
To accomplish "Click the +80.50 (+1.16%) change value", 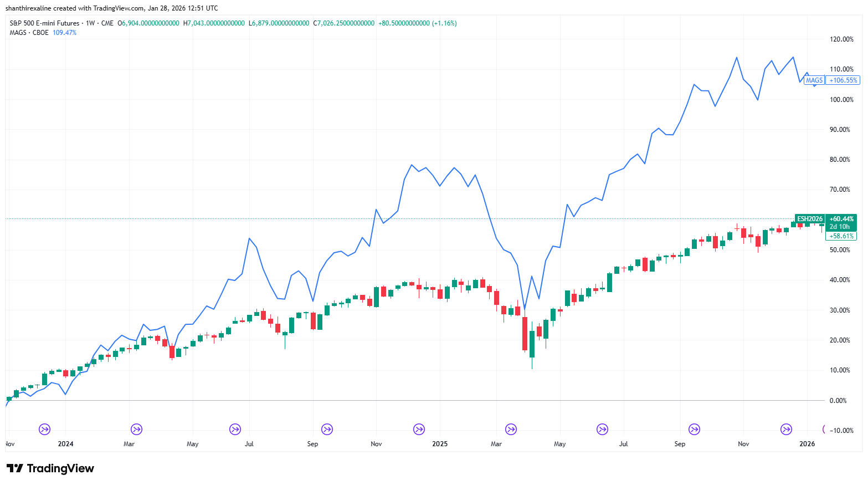I will [x=418, y=23].
